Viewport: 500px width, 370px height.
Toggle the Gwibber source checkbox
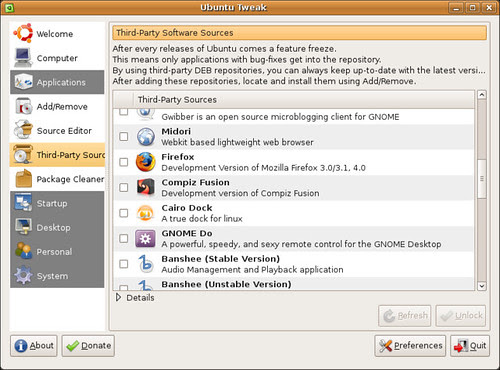(124, 112)
